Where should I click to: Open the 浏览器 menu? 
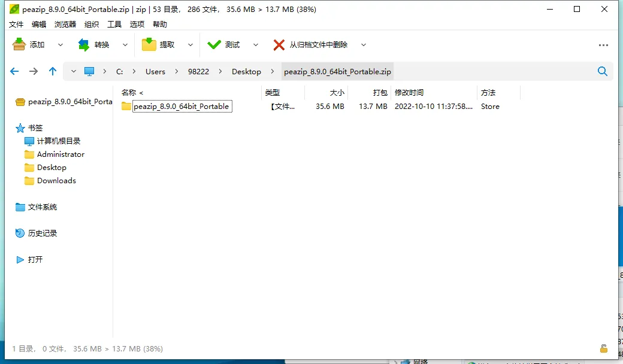[x=64, y=24]
